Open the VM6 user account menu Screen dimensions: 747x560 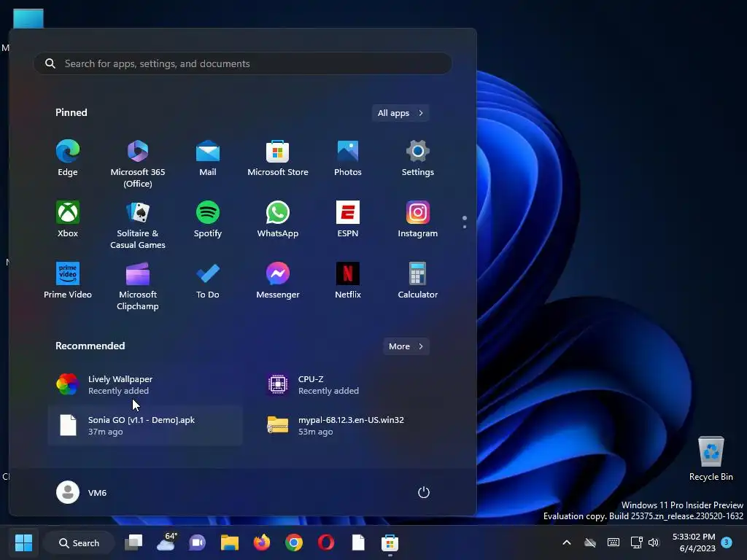click(82, 492)
